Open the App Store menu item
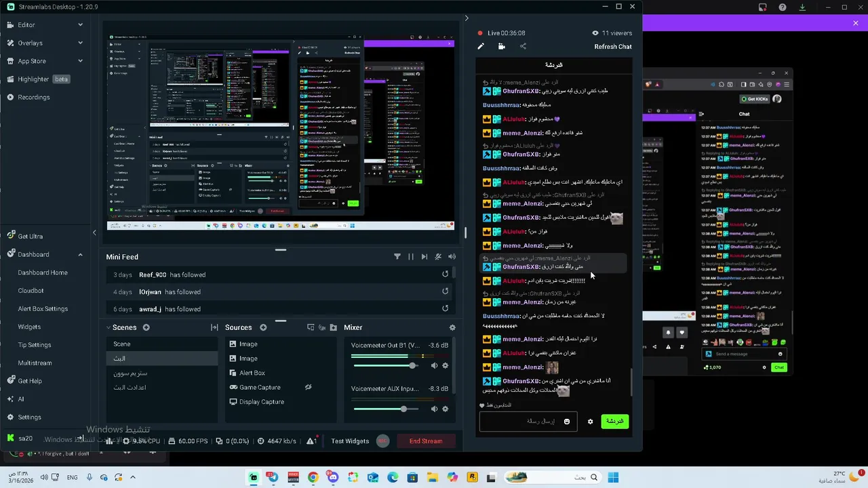This screenshot has width=868, height=488. click(x=31, y=61)
